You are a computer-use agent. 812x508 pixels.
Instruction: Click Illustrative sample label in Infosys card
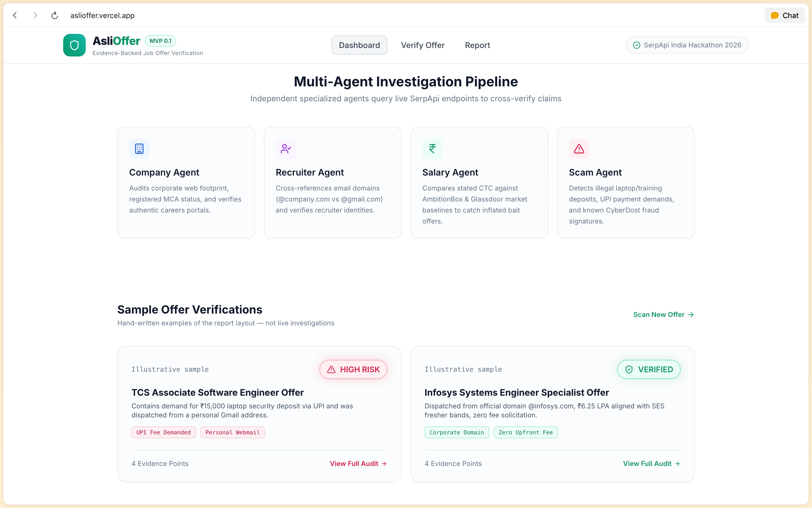(464, 370)
